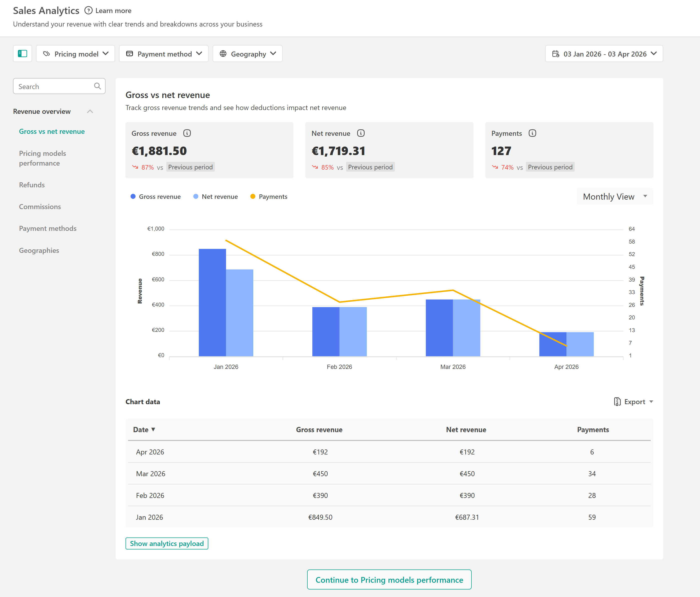700x597 pixels.
Task: Click Net revenue info icon
Action: pyautogui.click(x=361, y=133)
